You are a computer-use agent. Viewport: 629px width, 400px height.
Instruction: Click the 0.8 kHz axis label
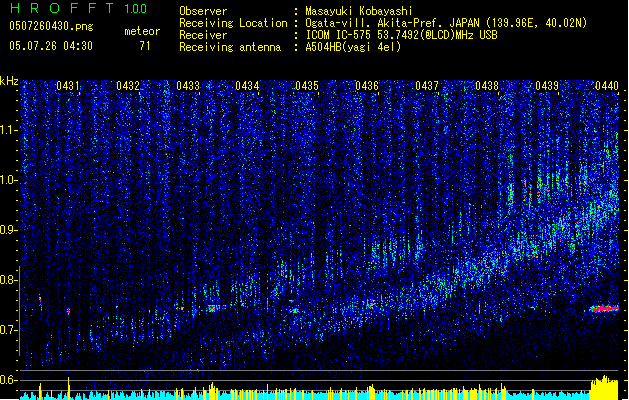(9, 280)
